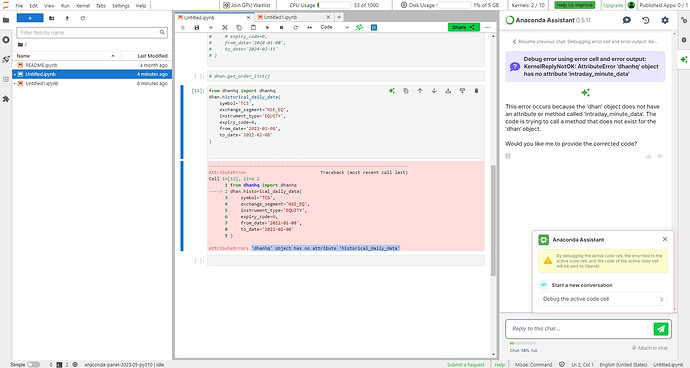Screen dimensions: 690x368
Task: Click the green sparkle assistant toolbar icon
Action: 360,27
